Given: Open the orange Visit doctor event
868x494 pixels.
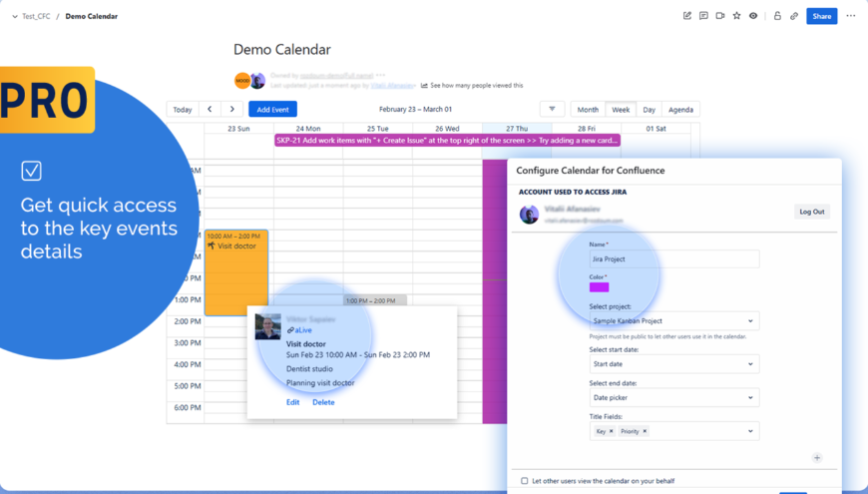Looking at the screenshot, I should (x=236, y=272).
